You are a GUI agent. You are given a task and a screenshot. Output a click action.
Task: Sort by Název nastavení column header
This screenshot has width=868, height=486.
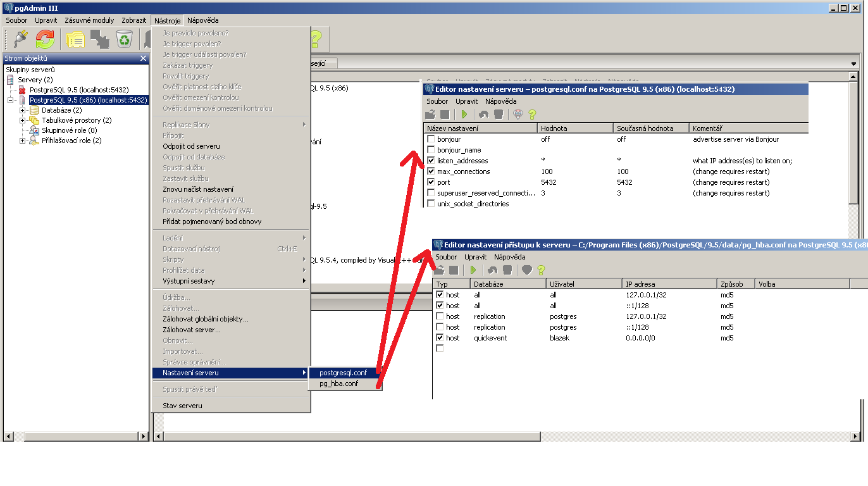(480, 128)
